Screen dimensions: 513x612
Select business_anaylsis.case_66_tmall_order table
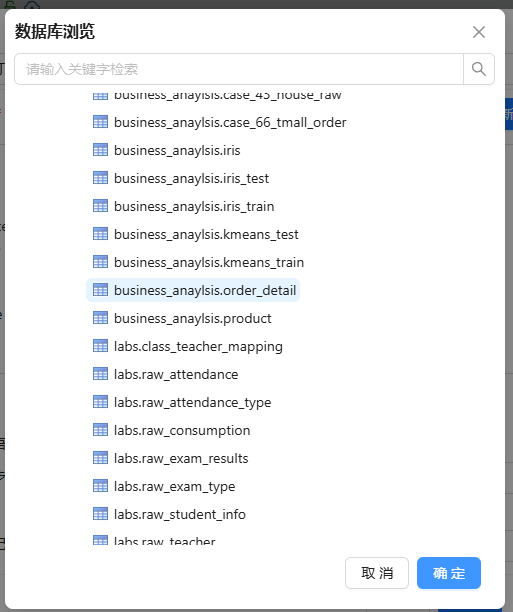tap(219, 122)
